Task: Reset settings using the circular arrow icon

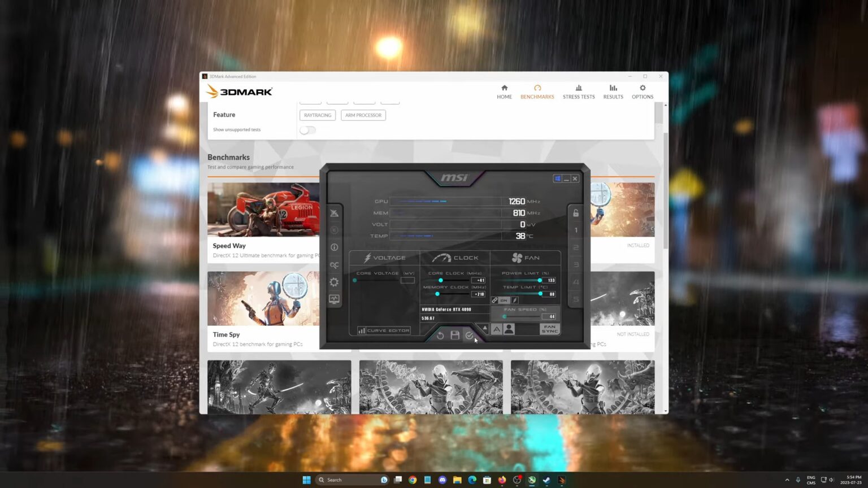Action: pos(440,335)
